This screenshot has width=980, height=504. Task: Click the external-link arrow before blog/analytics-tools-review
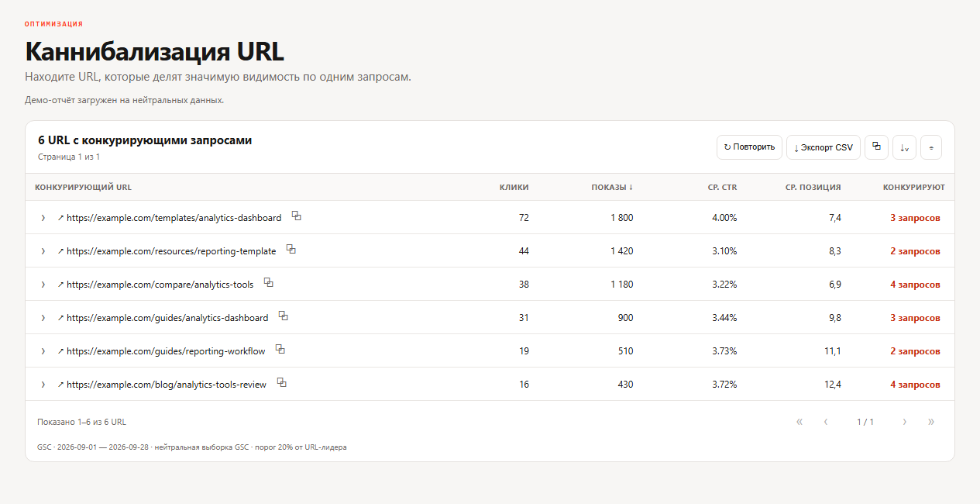pyautogui.click(x=60, y=385)
